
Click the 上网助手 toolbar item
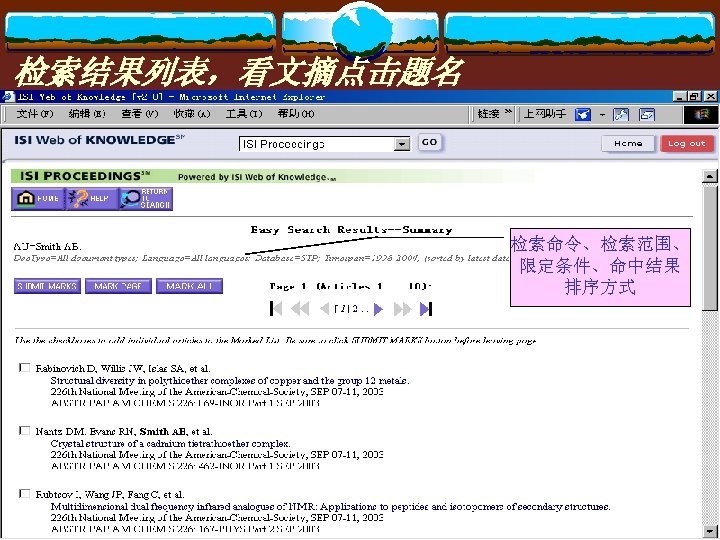pyautogui.click(x=545, y=114)
